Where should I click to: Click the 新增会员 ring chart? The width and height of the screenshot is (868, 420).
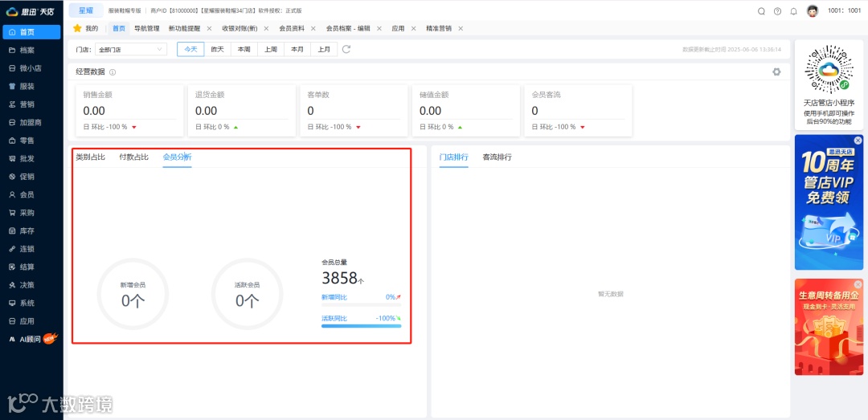pos(133,295)
